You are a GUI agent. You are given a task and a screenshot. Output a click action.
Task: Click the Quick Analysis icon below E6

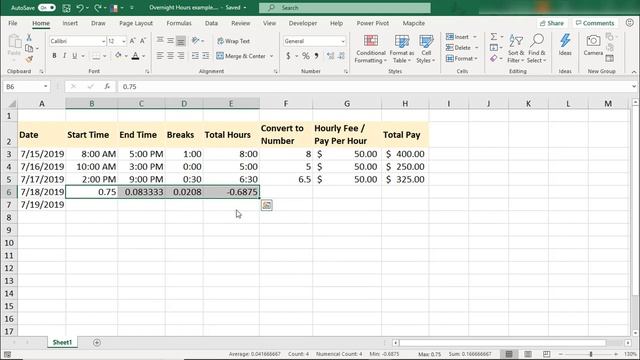coord(267,205)
